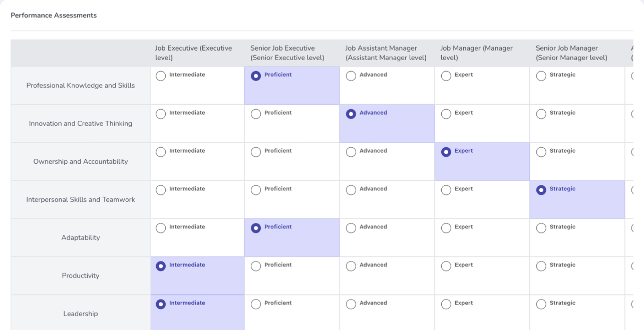The height and width of the screenshot is (330, 644).
Task: Choose Advanced for Interpersonal Skills and Teamwork
Action: pyautogui.click(x=351, y=190)
